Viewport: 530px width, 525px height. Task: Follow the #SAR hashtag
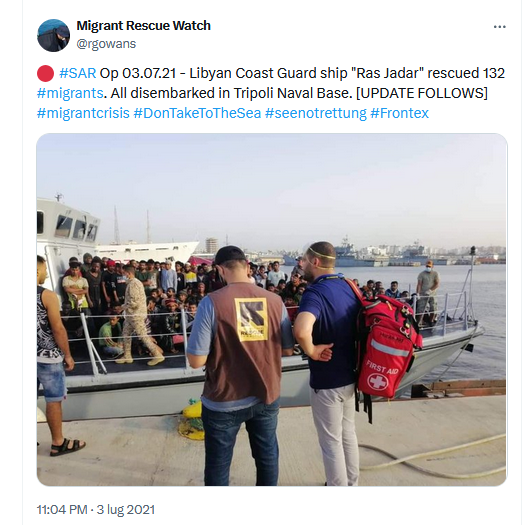[78, 73]
